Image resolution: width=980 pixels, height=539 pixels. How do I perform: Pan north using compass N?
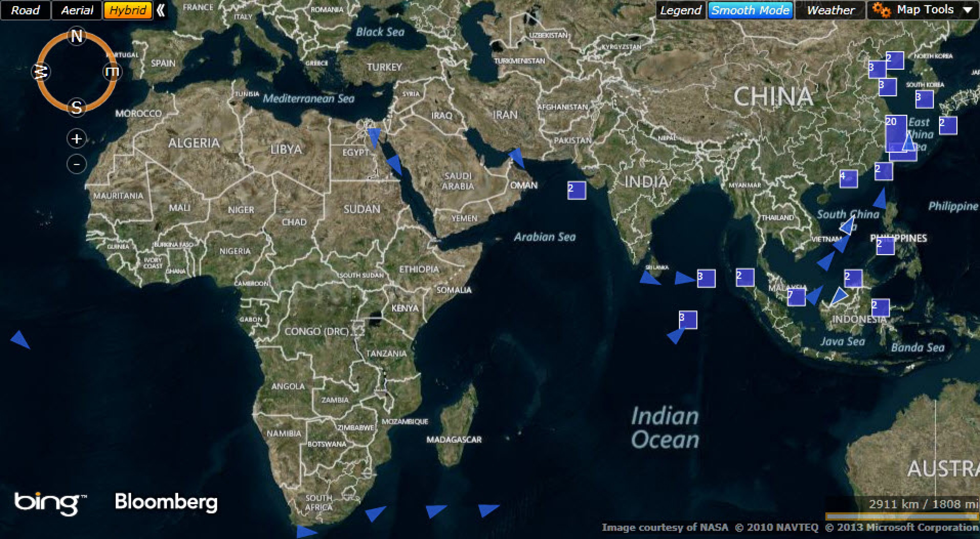pyautogui.click(x=77, y=36)
